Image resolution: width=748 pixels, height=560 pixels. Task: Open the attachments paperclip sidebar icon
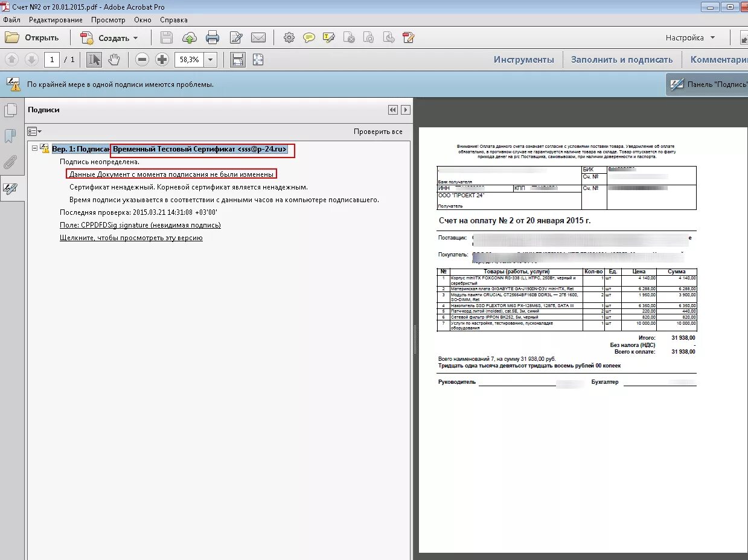pyautogui.click(x=11, y=162)
